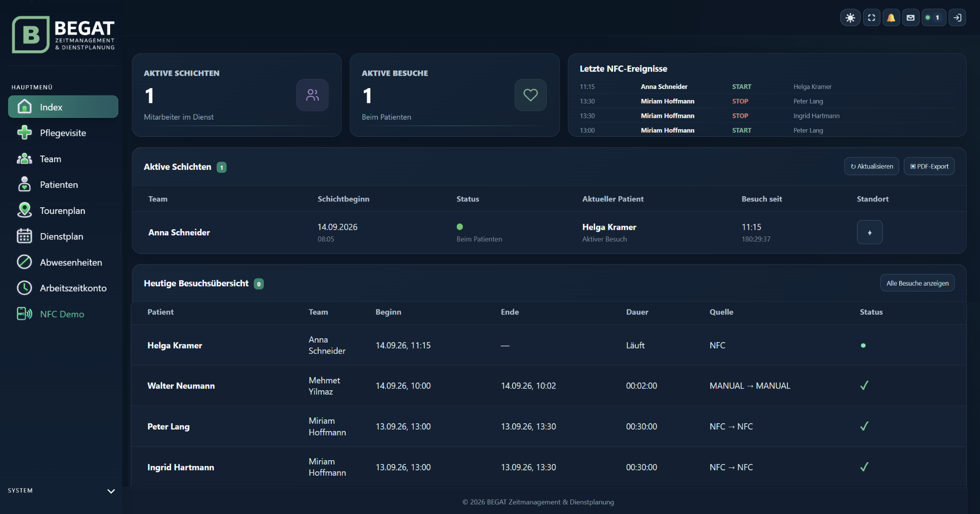Toggle light theme with sun icon

pyautogui.click(x=850, y=18)
